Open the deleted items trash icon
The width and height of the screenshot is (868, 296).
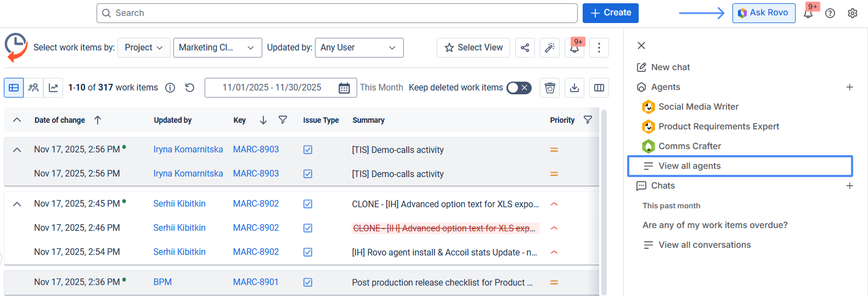coord(550,88)
